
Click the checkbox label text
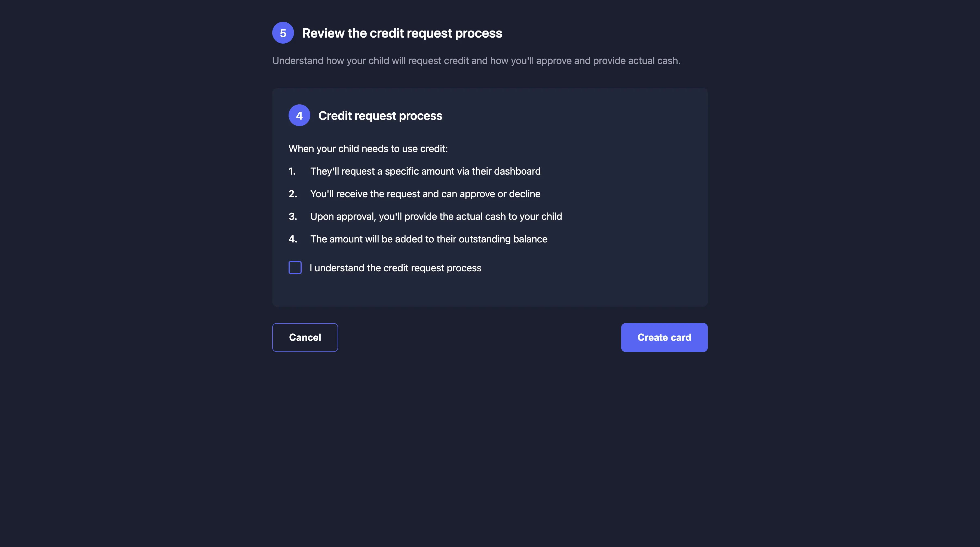(396, 268)
